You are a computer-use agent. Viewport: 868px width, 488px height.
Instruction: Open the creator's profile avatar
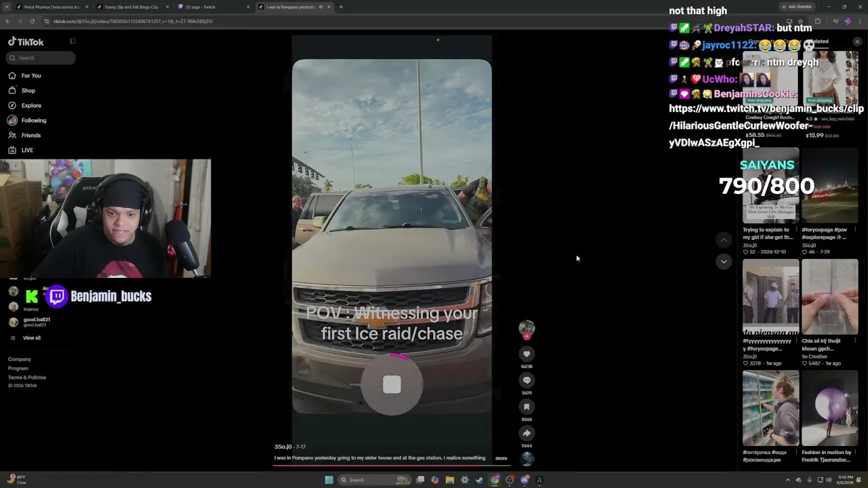click(x=526, y=329)
